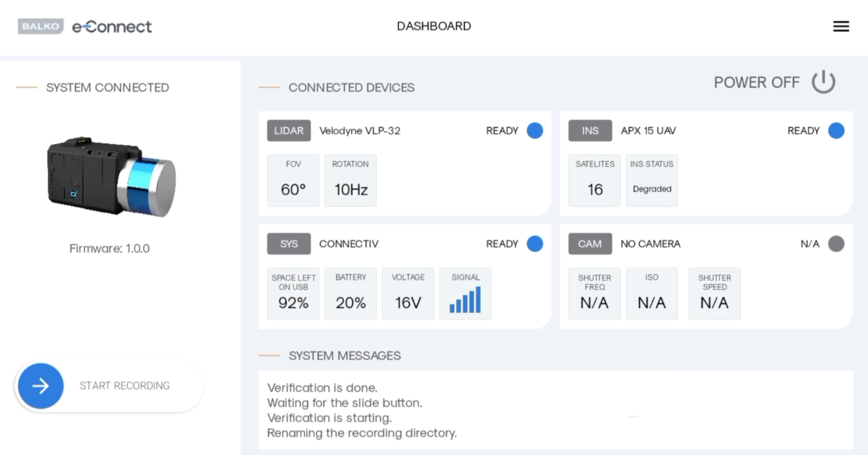Click the INS ready status dot

[x=836, y=131]
